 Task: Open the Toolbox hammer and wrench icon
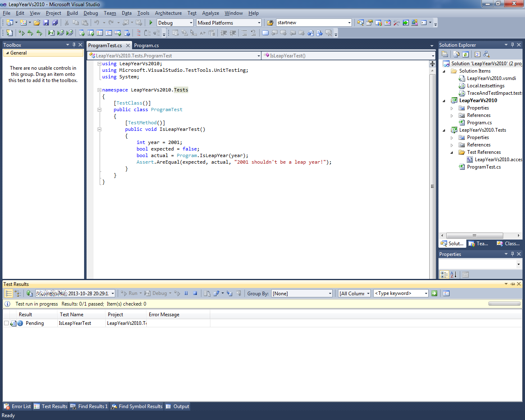pyautogui.click(x=396, y=23)
